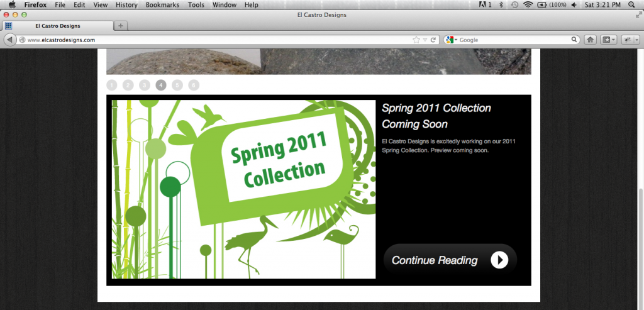The height and width of the screenshot is (310, 644).
Task: Open the Wi-Fi status menu
Action: [x=528, y=5]
